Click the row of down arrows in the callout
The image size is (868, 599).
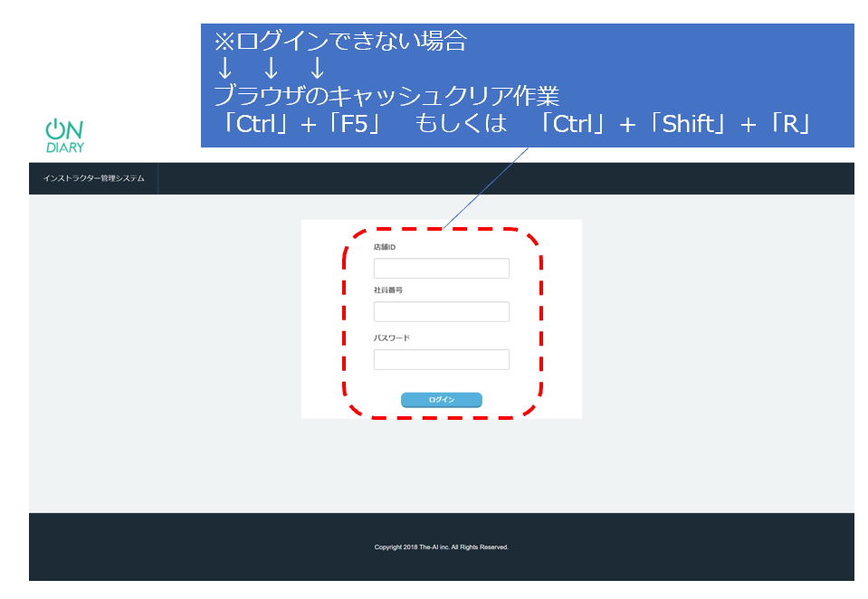point(269,68)
